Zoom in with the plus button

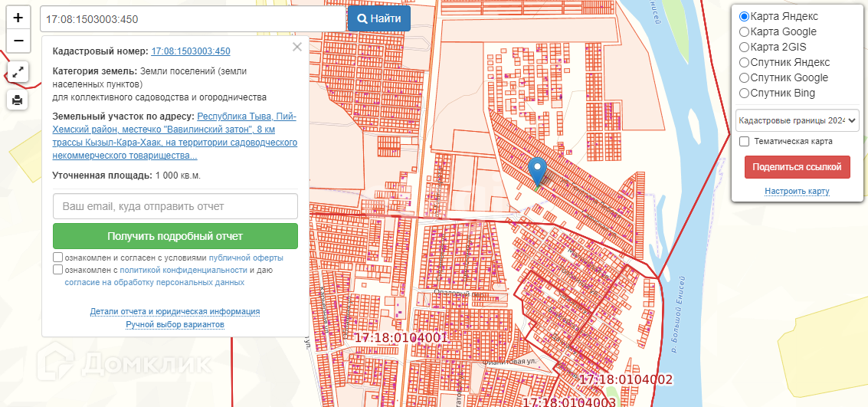click(18, 18)
